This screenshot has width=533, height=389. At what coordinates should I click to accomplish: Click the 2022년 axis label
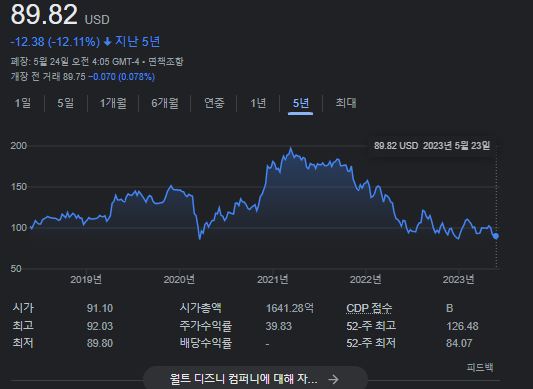coord(365,280)
